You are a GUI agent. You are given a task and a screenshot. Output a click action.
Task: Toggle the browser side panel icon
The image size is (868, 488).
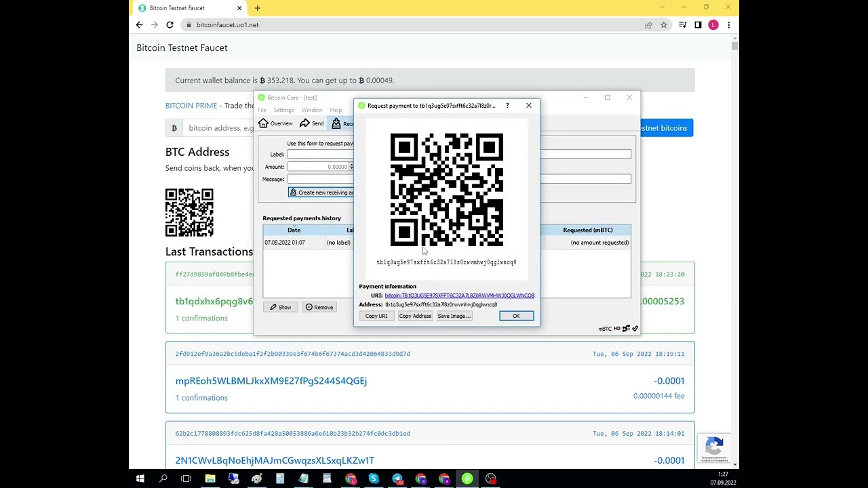pos(698,25)
